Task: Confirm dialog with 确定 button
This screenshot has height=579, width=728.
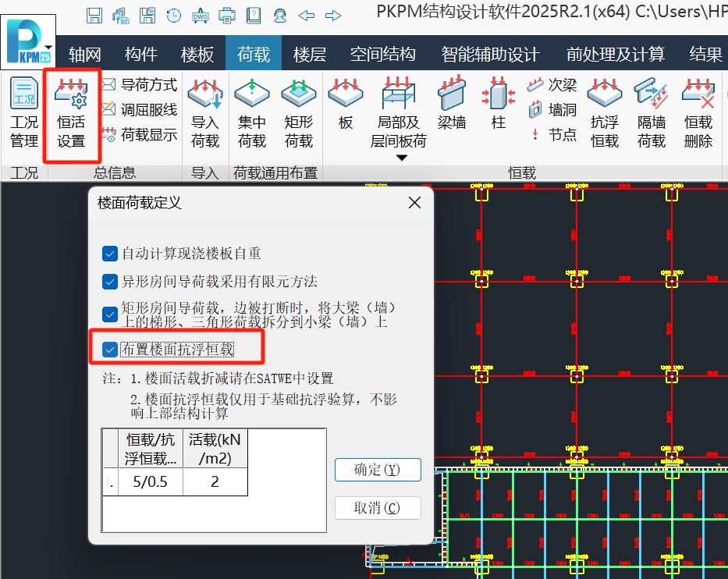Action: pyautogui.click(x=378, y=470)
